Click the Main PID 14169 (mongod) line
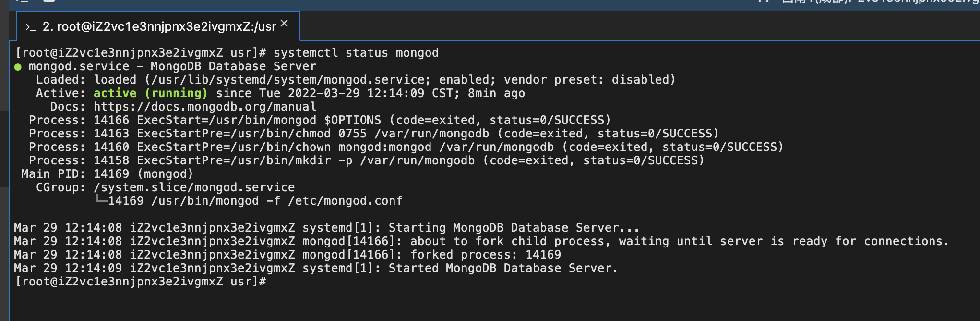Screen dimensions: 980x321 (x=107, y=174)
